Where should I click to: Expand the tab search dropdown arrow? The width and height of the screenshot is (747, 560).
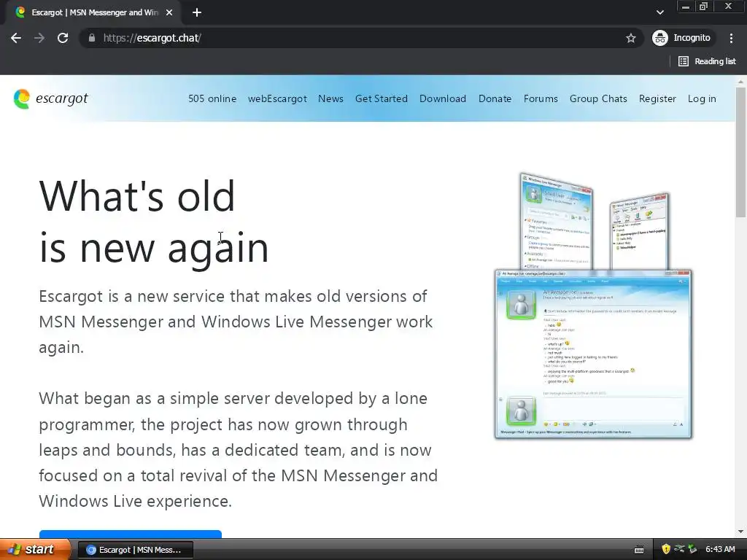pyautogui.click(x=659, y=12)
